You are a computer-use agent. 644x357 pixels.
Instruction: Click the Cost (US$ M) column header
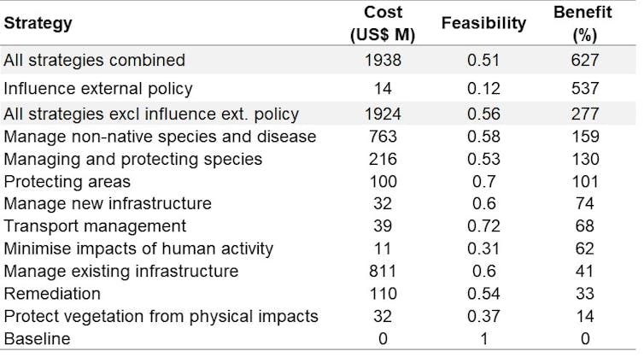pyautogui.click(x=383, y=23)
